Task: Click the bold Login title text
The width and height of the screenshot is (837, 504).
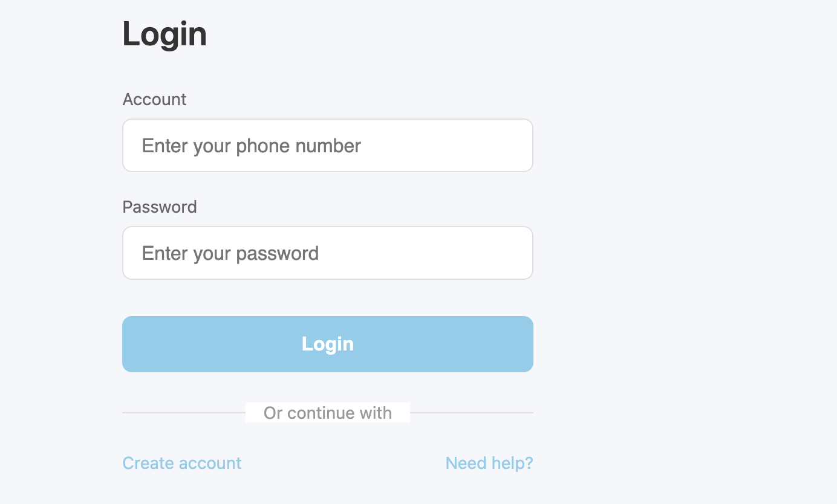Action: point(164,34)
